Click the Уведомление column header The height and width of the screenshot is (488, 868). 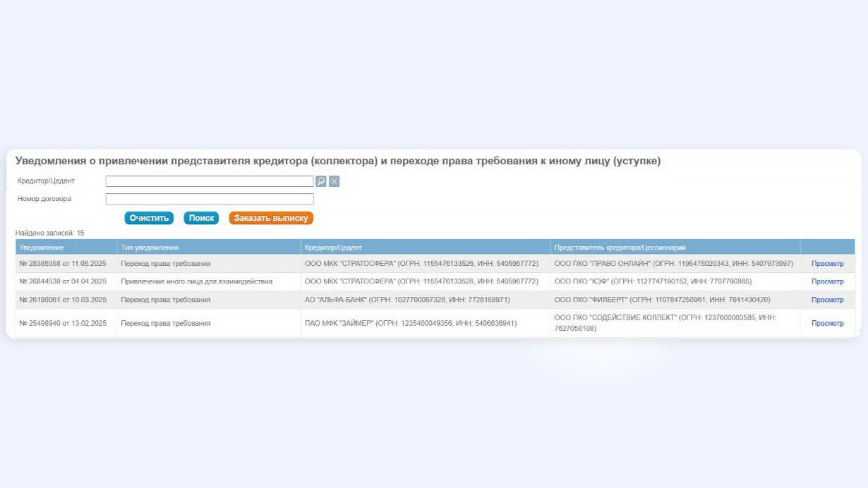point(42,248)
